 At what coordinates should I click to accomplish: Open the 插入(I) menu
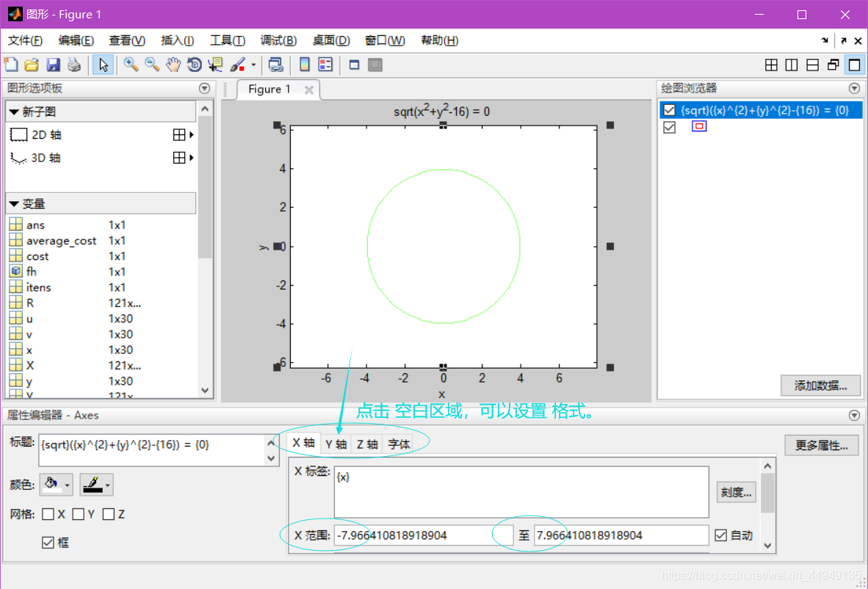[x=177, y=40]
